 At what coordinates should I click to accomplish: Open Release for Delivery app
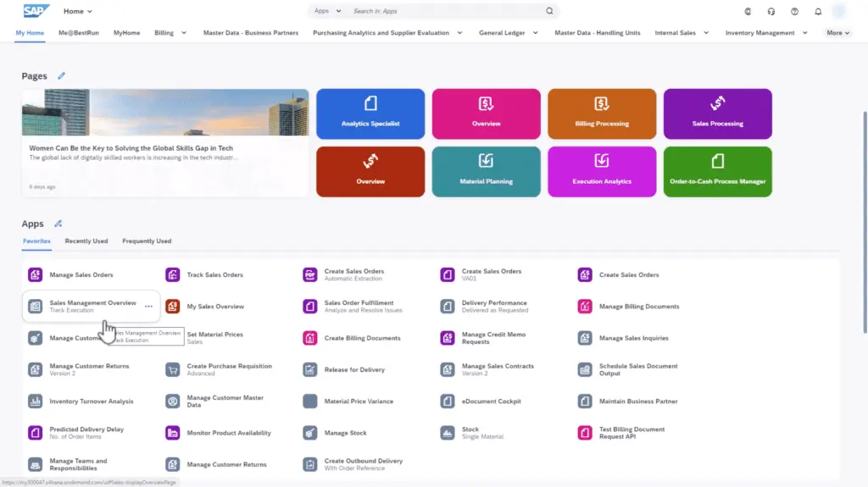pyautogui.click(x=354, y=369)
